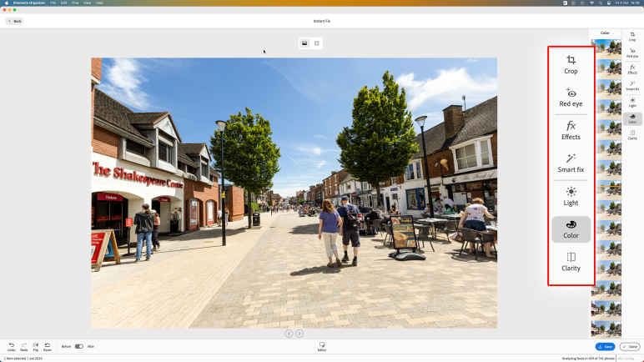Screen dimensions: 644x362
Task: Open Light adjustments in far-right sidebar
Action: 631,102
